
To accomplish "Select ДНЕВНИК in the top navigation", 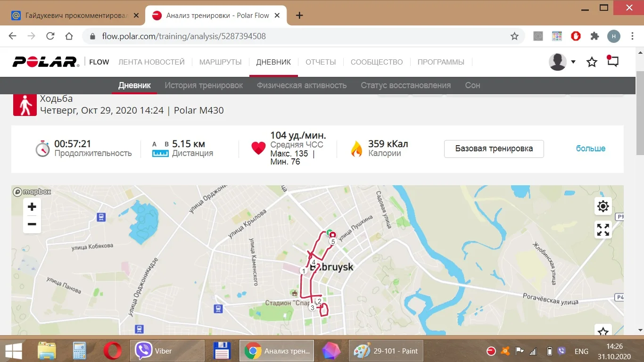I will pos(273,62).
